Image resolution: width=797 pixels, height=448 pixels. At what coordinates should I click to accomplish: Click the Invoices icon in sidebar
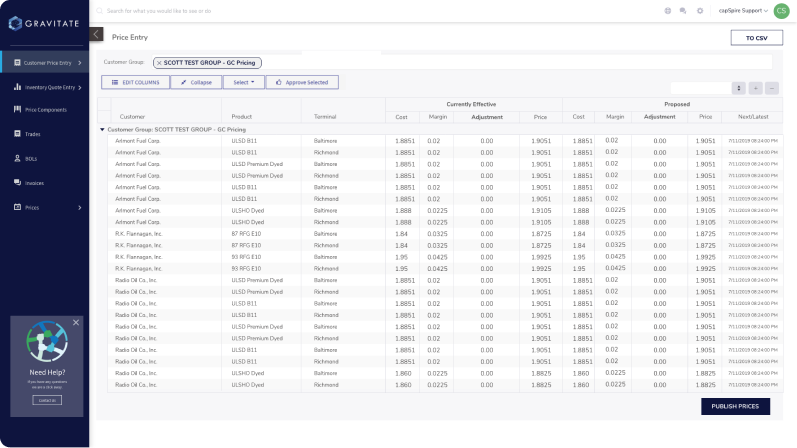point(17,183)
